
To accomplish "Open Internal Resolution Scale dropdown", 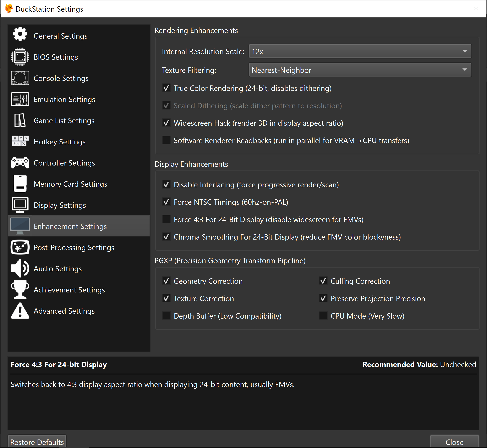I will 360,51.
